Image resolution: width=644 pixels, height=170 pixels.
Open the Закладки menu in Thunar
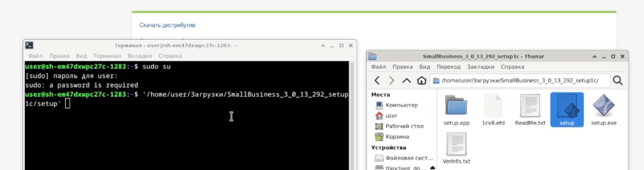(x=481, y=67)
